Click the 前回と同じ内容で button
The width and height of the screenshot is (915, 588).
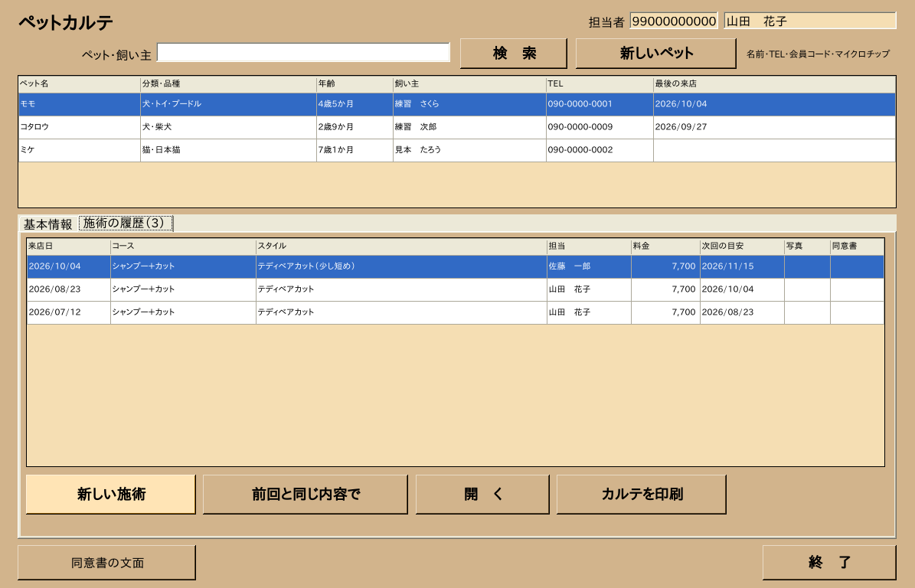click(306, 494)
